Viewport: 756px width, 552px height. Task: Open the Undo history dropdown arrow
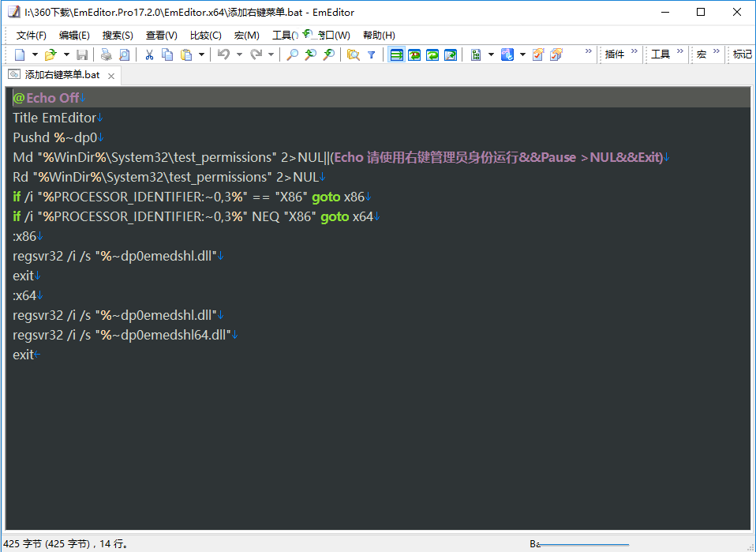[238, 54]
